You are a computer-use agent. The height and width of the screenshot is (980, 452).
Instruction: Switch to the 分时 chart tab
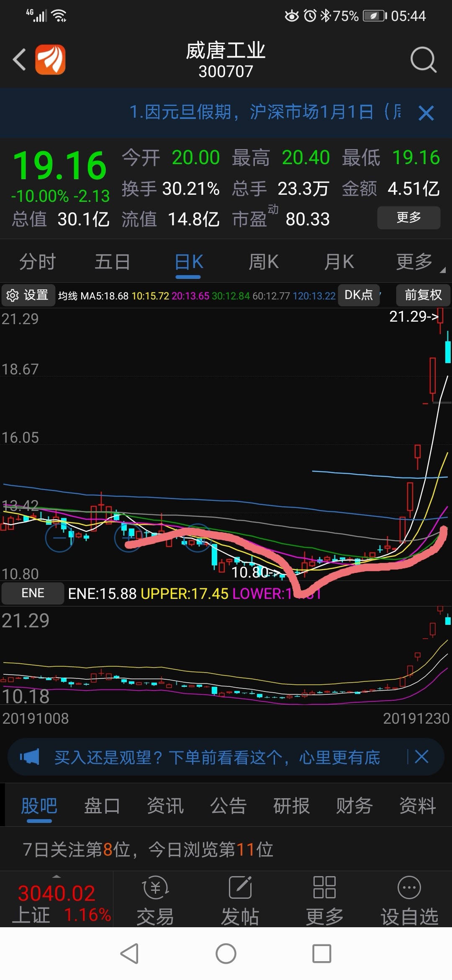coord(38,262)
